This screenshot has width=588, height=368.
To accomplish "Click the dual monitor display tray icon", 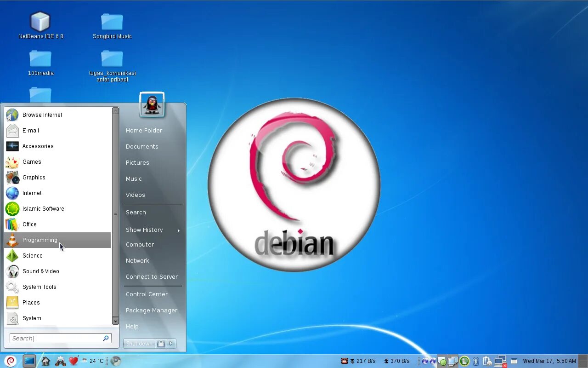I will click(x=453, y=362).
